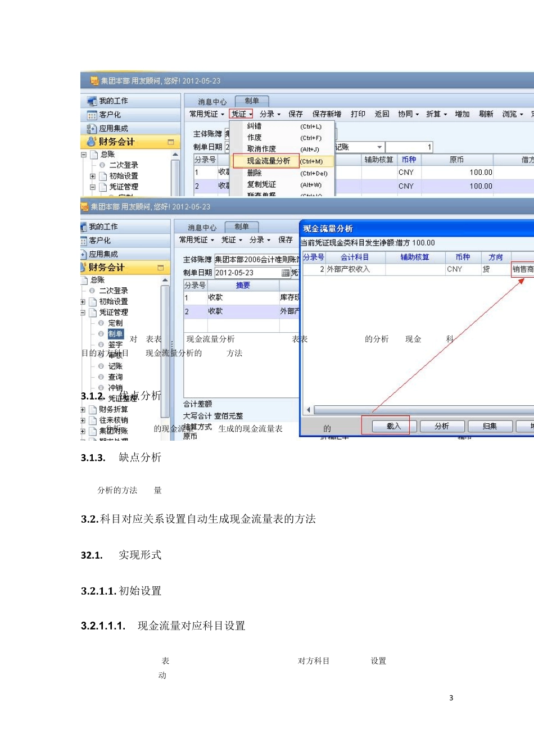534x756 pixels.
Task: Click 凭证管理 document icon in 凭证-menu screenshot
Action: coord(103,187)
